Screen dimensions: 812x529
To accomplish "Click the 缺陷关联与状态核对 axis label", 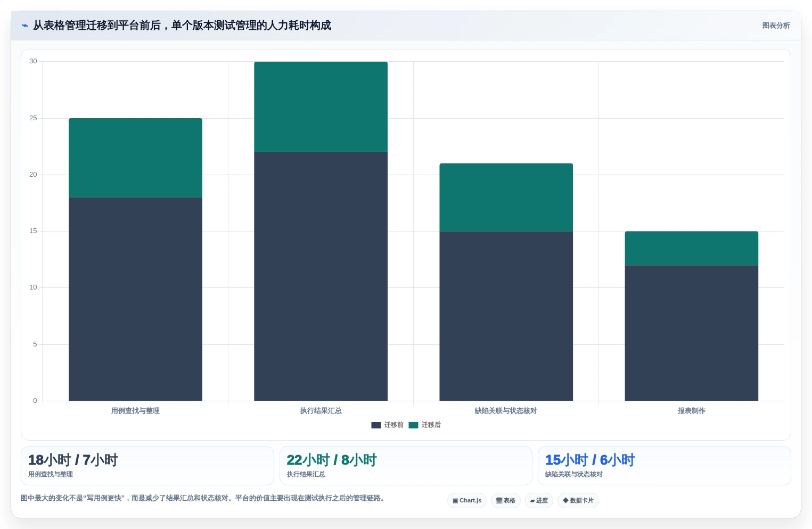I will tap(506, 411).
